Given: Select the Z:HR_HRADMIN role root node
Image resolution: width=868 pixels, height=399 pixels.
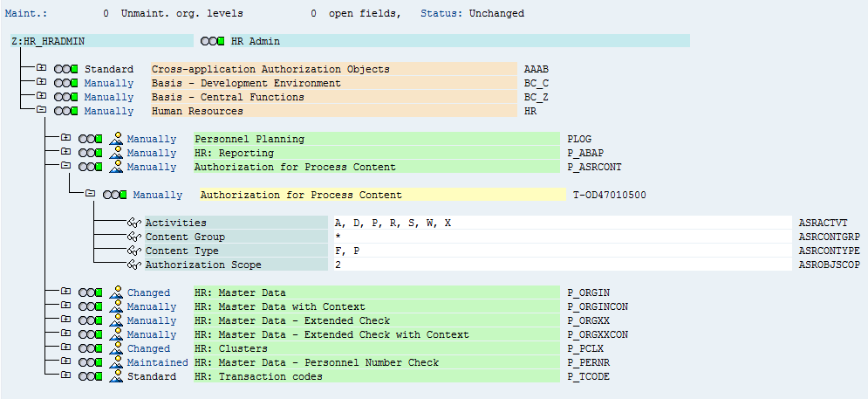Looking at the screenshot, I should click(x=102, y=41).
